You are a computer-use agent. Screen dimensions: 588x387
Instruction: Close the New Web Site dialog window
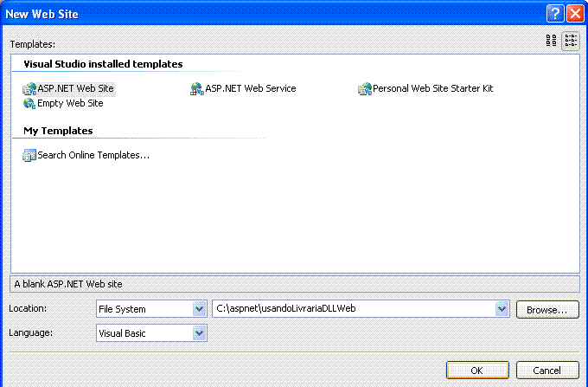(x=575, y=14)
